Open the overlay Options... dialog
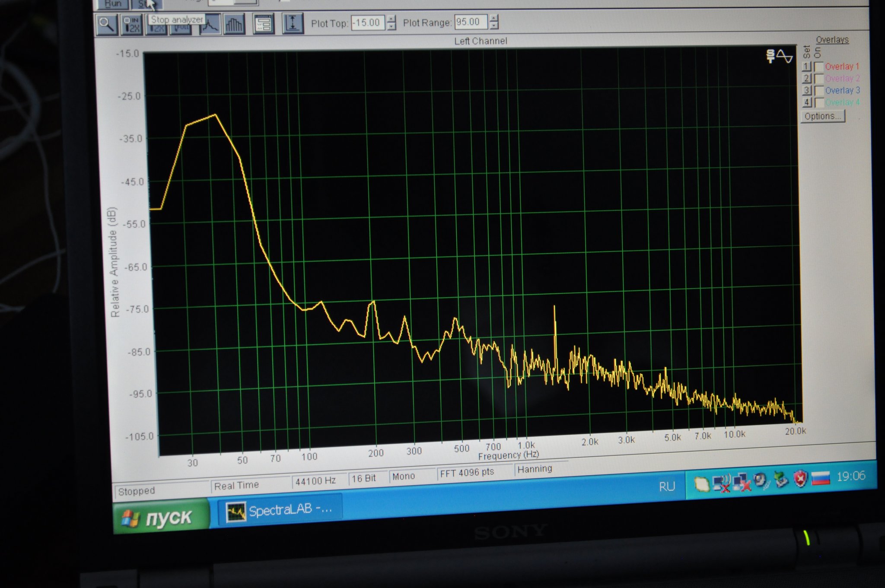 click(x=823, y=116)
